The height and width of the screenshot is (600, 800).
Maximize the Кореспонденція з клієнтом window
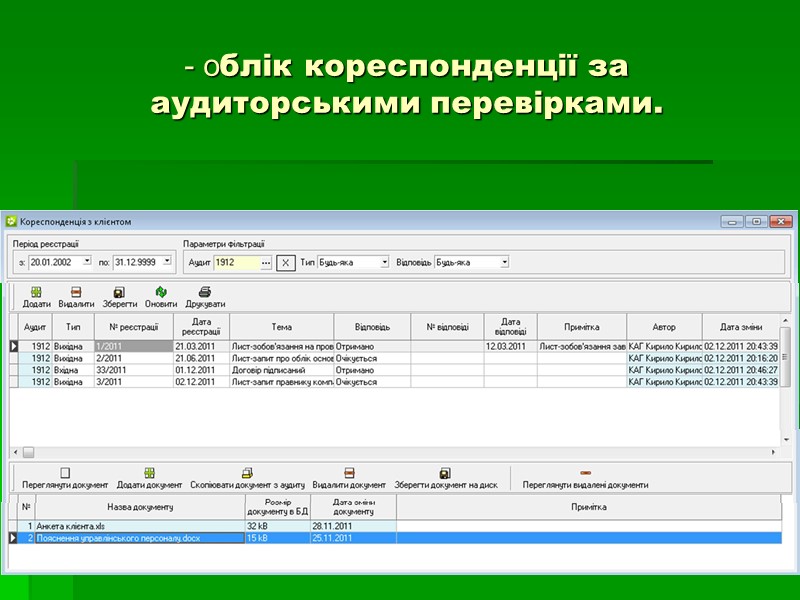click(756, 221)
